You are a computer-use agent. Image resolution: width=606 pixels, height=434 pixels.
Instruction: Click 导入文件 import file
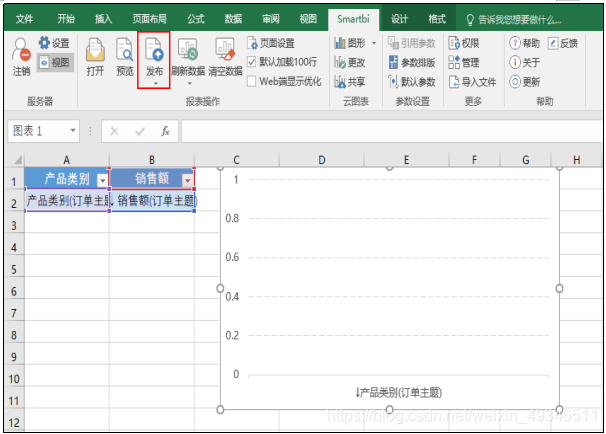pyautogui.click(x=472, y=82)
